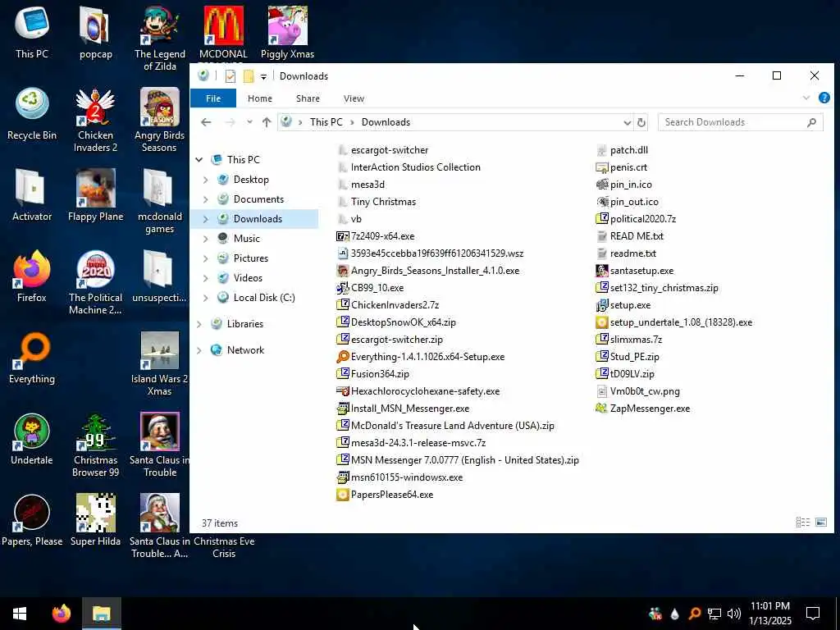Open the popcap folder on desktop
Screen dimensions: 840x630
coord(95,32)
